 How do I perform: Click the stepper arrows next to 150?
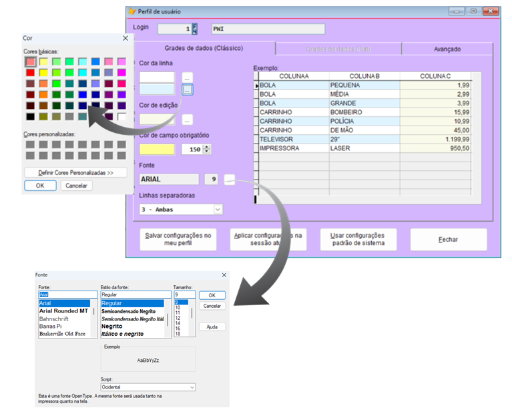click(x=207, y=149)
